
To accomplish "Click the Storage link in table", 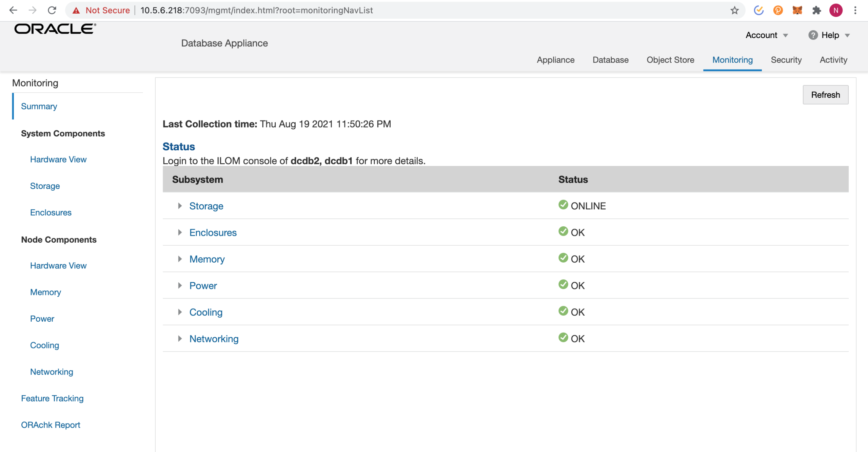I will pos(206,206).
